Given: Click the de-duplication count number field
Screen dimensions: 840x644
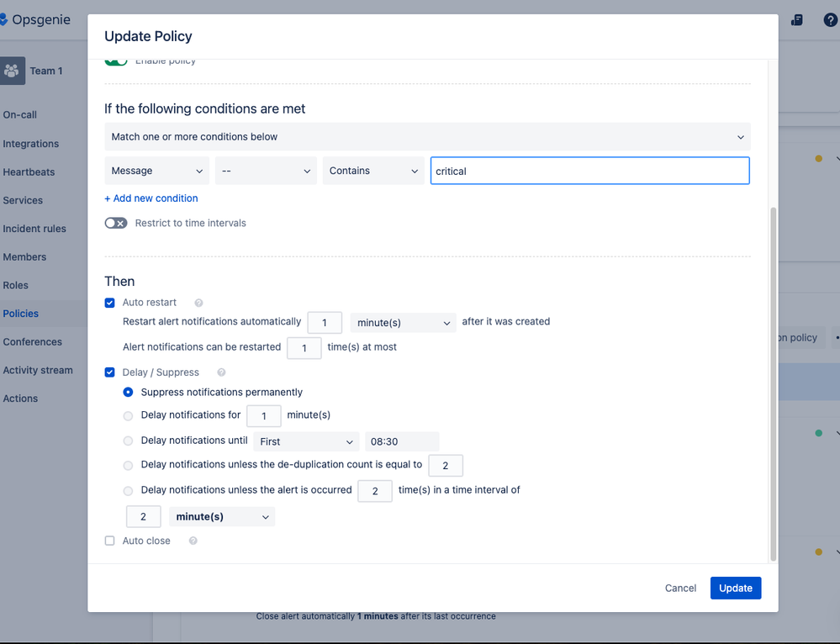Looking at the screenshot, I should click(x=446, y=466).
